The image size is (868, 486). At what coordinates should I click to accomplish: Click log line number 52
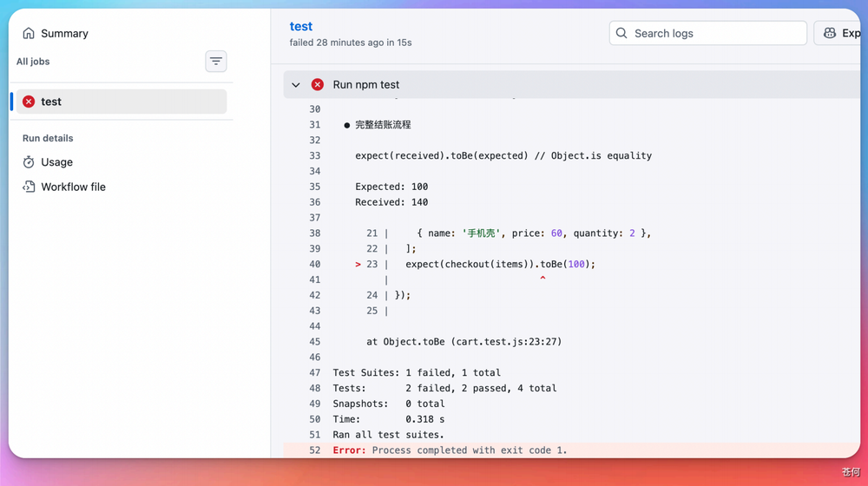pos(314,450)
